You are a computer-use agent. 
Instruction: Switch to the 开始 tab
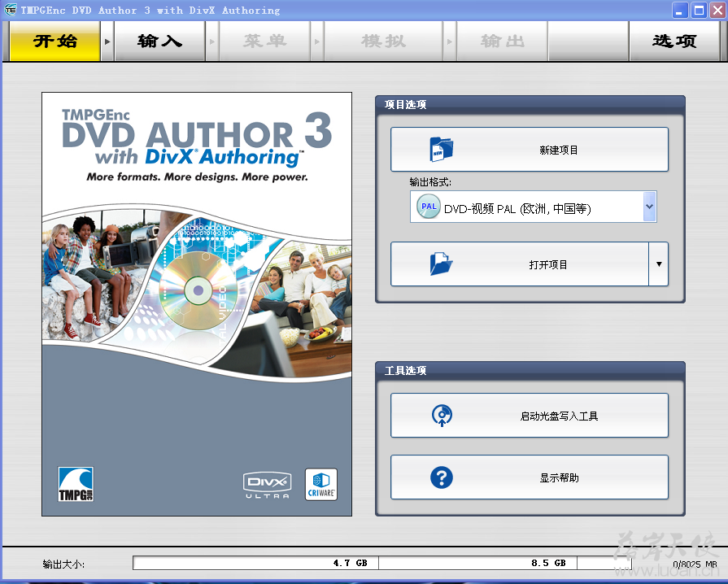click(x=54, y=41)
